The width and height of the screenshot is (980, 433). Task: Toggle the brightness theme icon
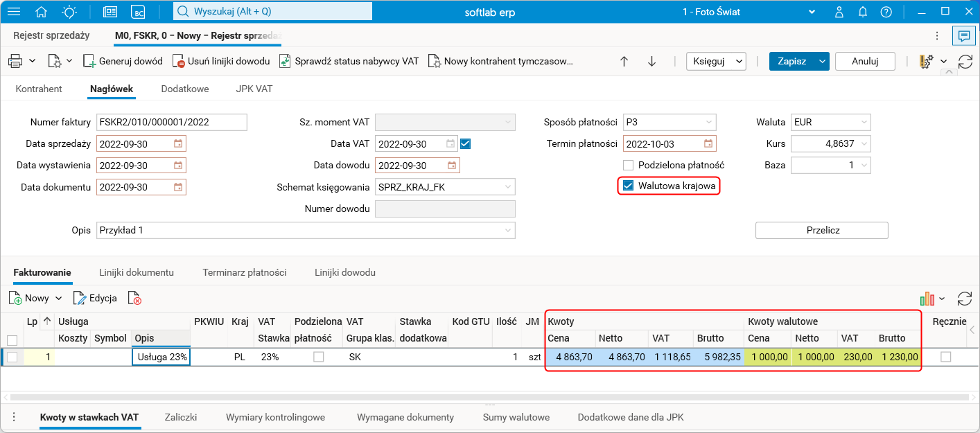click(x=69, y=12)
